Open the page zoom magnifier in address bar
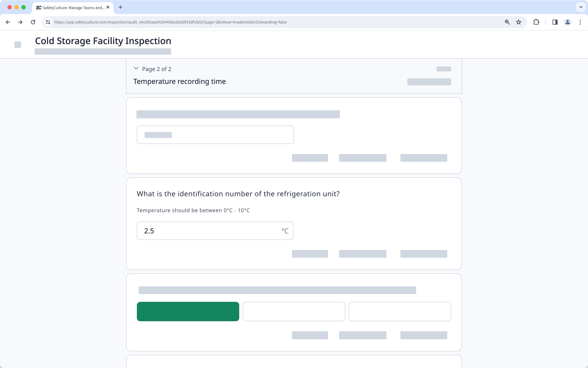 click(507, 22)
